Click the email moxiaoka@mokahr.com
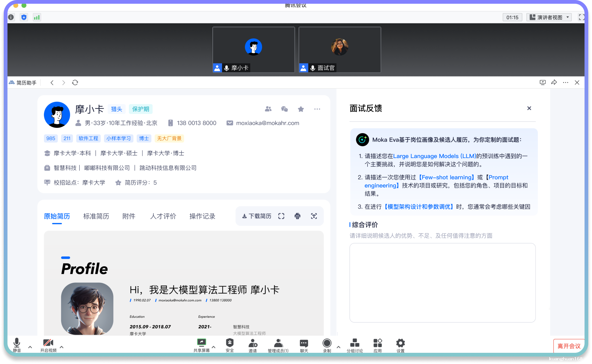Screen dimensions: 592x364 [267, 123]
